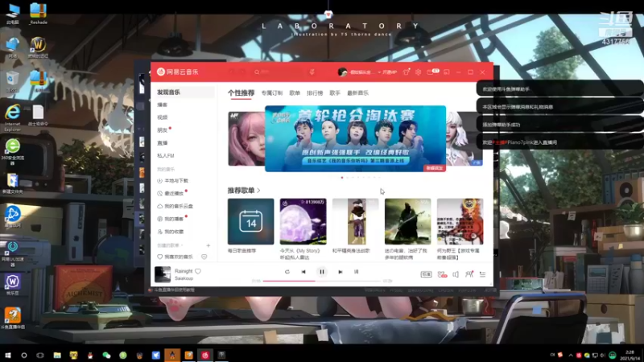Click the Rainight album cover in player

coord(163,274)
